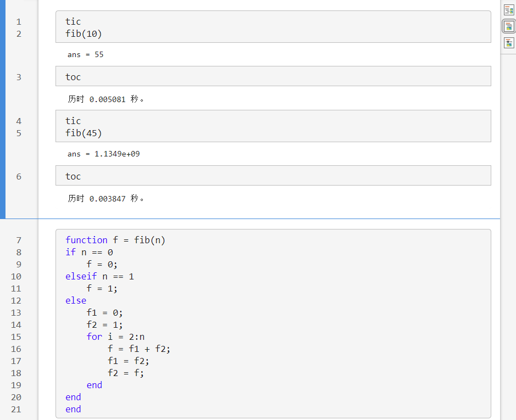Select the output inline view icon

509,26
